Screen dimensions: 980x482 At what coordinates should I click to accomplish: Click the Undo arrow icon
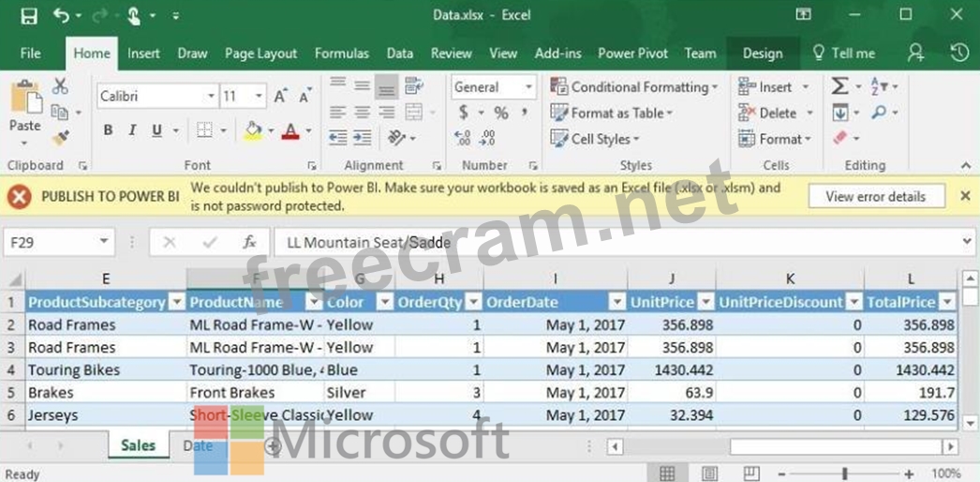[62, 15]
